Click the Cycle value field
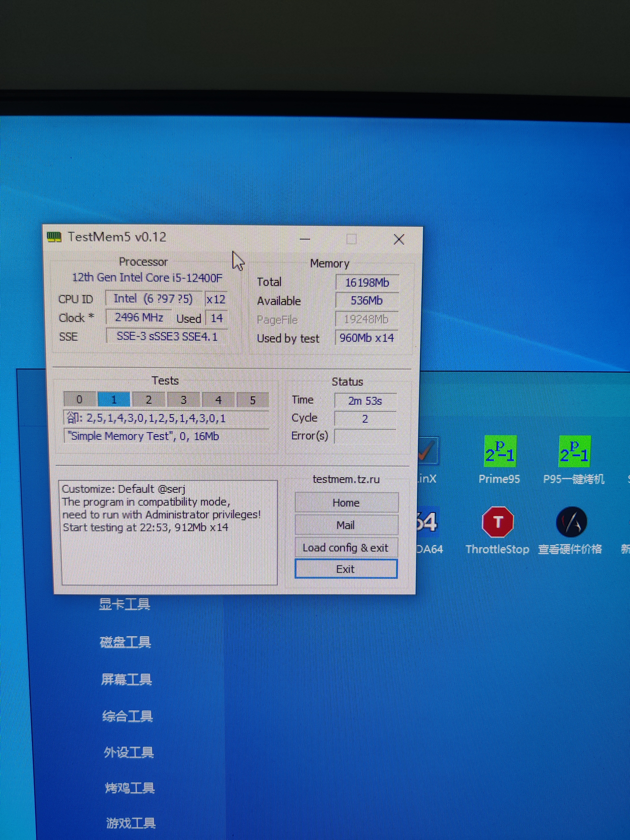Viewport: 630px width, 840px height. 365,419
